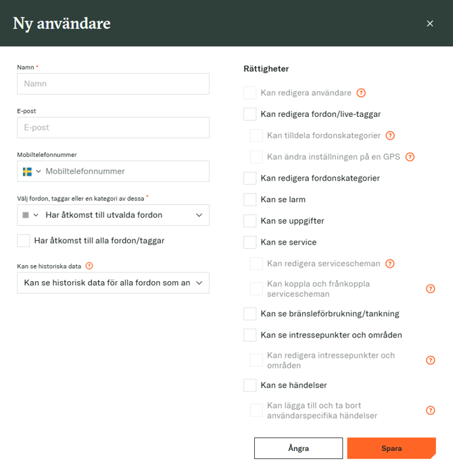Click the Namn input field
This screenshot has height=476, width=453.
pos(113,84)
